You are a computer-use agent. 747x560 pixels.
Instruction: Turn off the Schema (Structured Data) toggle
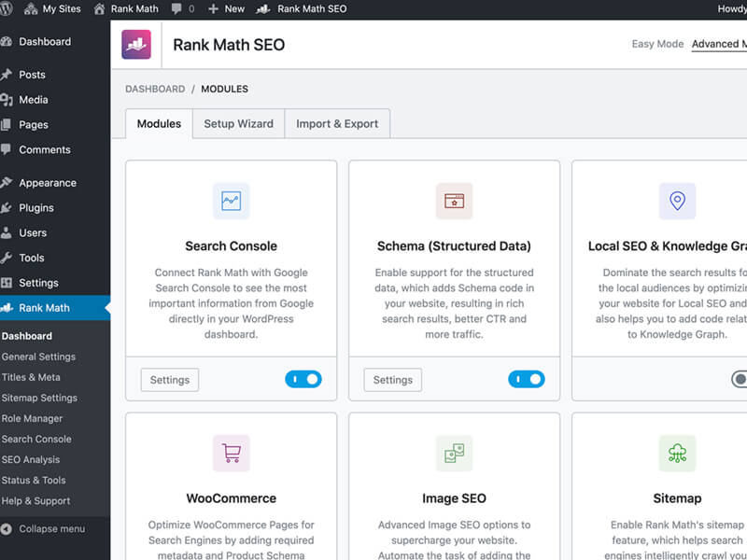click(x=527, y=379)
